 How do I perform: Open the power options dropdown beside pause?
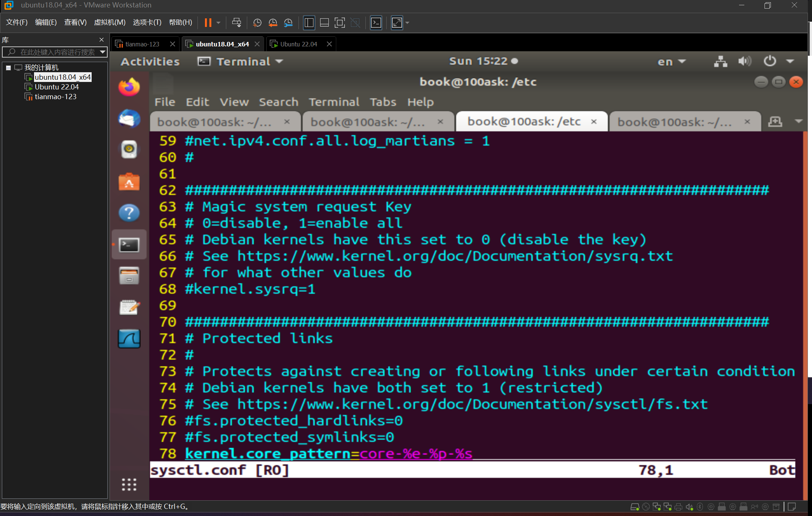[x=219, y=23]
